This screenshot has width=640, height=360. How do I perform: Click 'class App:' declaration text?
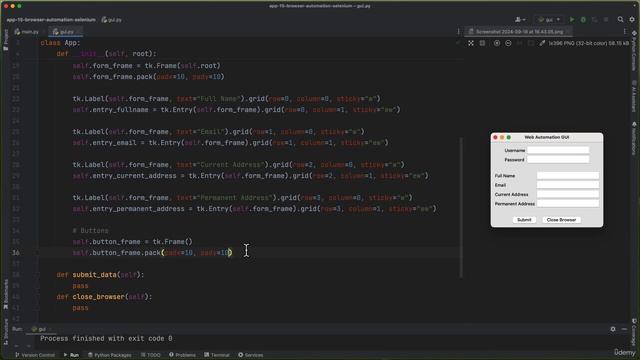(x=60, y=43)
